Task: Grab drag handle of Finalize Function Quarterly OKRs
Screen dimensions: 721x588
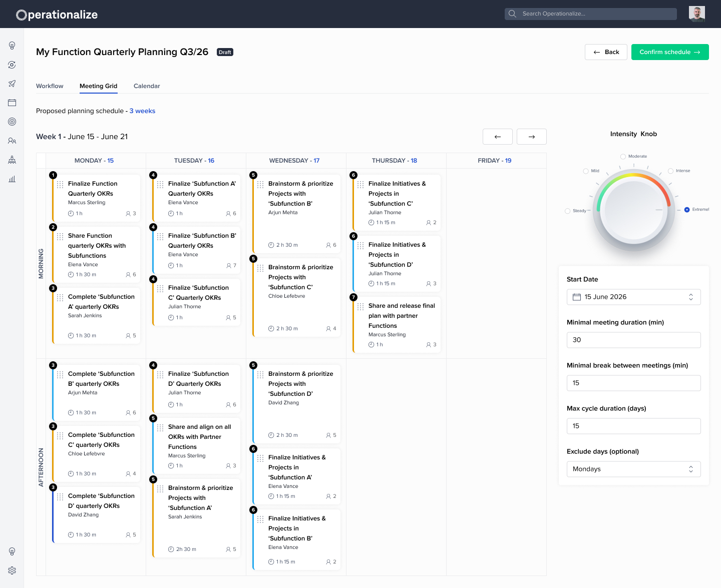Action: (60, 185)
